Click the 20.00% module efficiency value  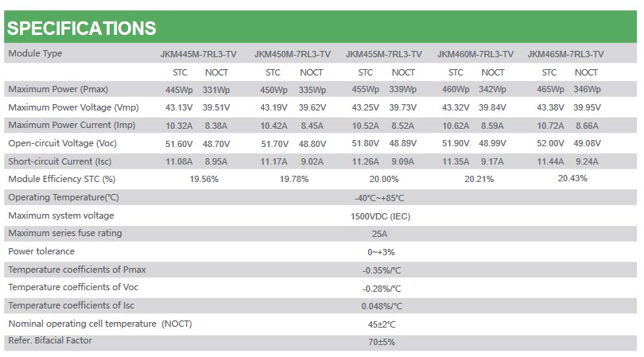point(384,179)
